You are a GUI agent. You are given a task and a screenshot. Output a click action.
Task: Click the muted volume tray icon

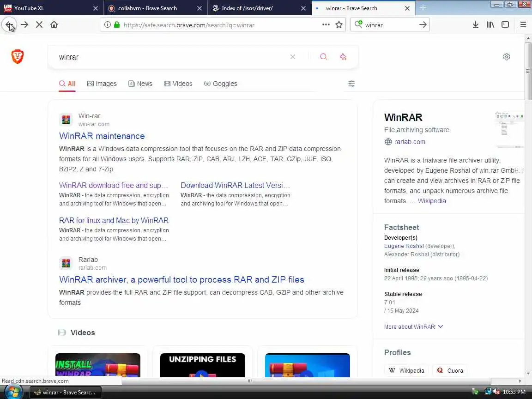coord(496,392)
